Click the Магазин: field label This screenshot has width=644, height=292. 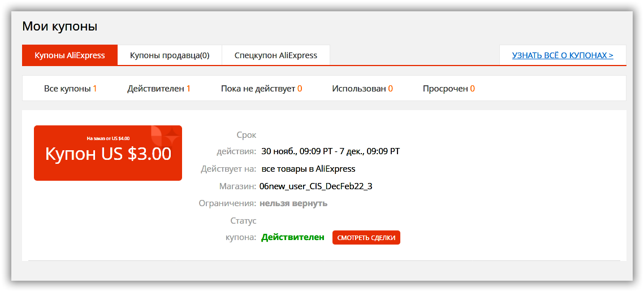(x=238, y=186)
